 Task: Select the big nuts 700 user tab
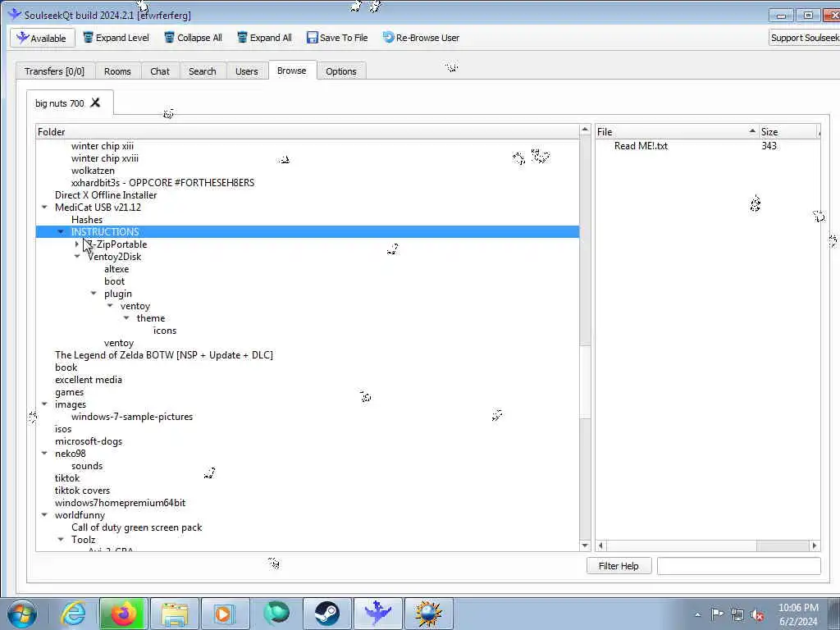59,103
